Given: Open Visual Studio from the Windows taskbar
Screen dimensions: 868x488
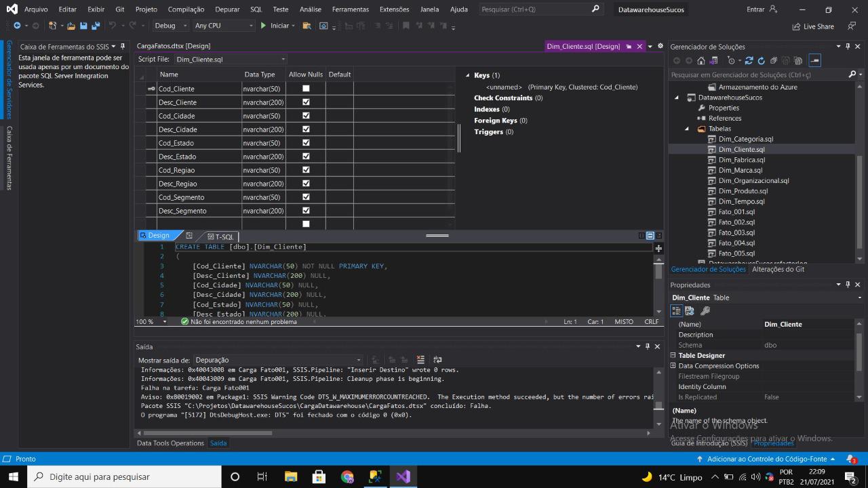Looking at the screenshot, I should click(403, 476).
